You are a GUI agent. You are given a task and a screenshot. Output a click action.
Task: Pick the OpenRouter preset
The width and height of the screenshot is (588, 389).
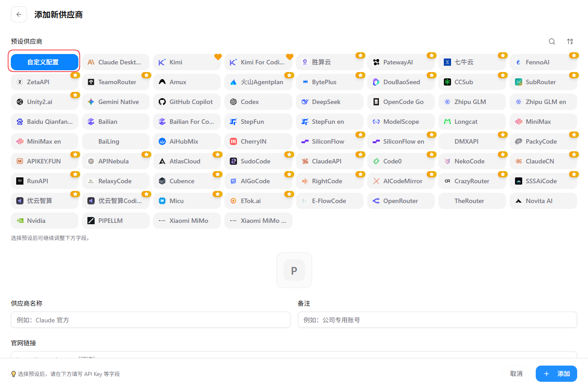pyautogui.click(x=401, y=201)
